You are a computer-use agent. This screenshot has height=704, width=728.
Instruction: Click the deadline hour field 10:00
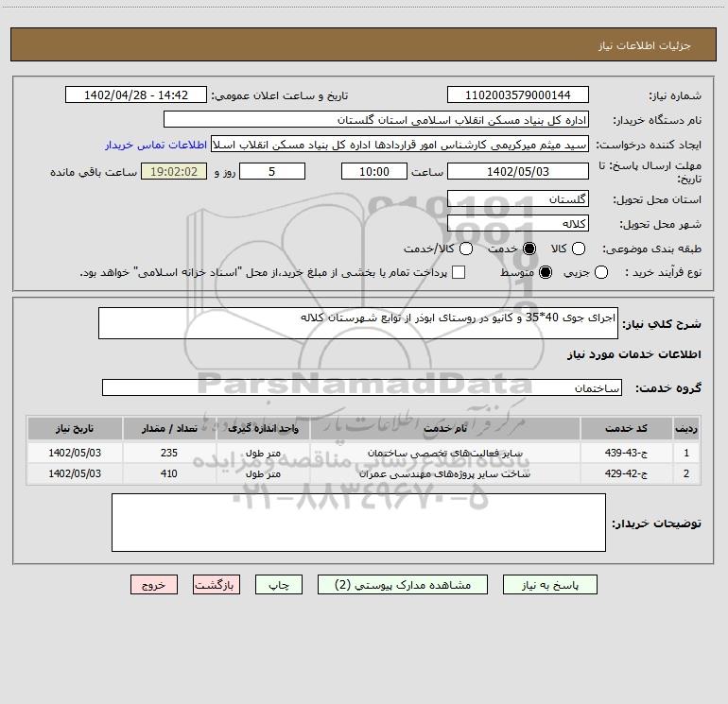374,172
